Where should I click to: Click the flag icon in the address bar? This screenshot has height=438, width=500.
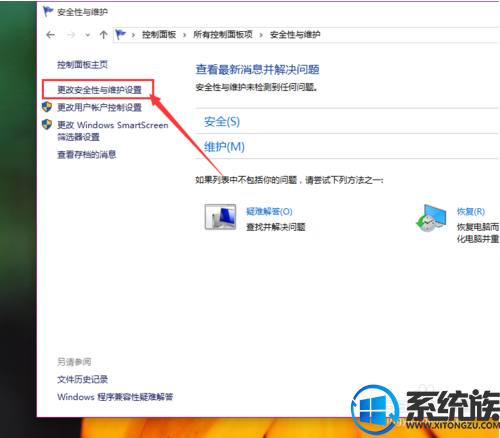click(x=120, y=34)
